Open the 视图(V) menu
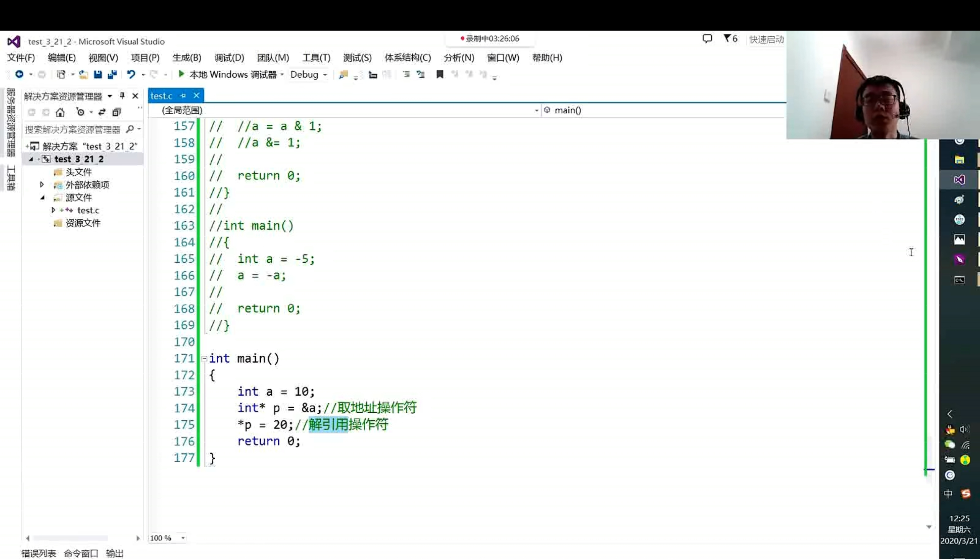Viewport: 980px width, 559px height. click(x=103, y=57)
